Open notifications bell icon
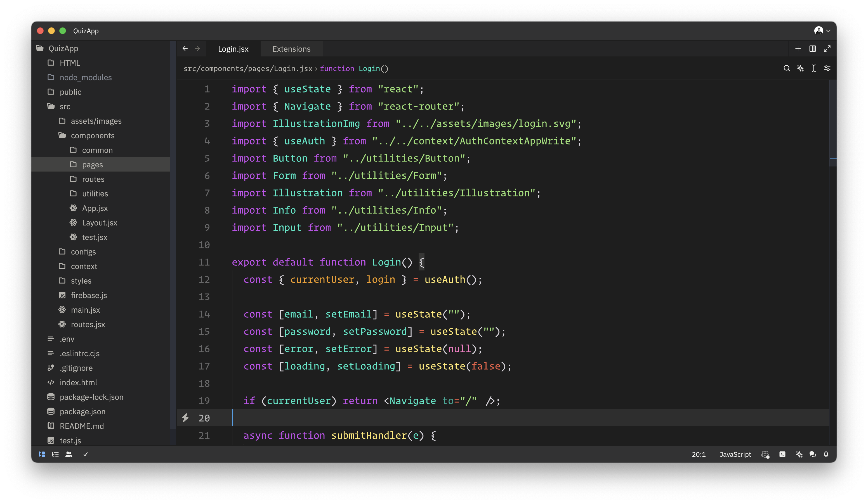This screenshot has height=504, width=868. [x=826, y=454]
